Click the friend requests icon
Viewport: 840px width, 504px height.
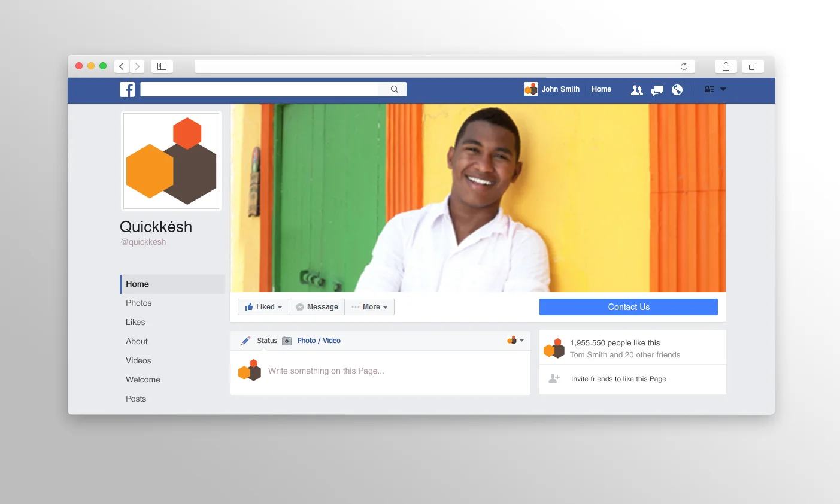coord(636,89)
